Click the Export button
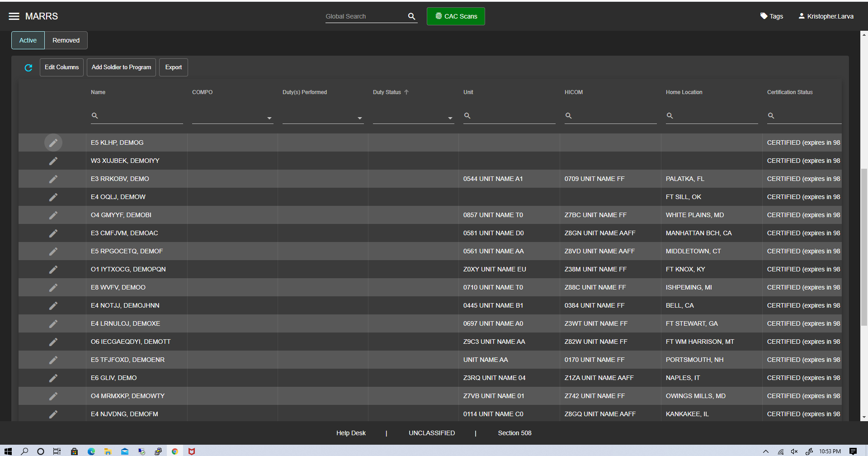Image resolution: width=868 pixels, height=456 pixels. pyautogui.click(x=174, y=67)
